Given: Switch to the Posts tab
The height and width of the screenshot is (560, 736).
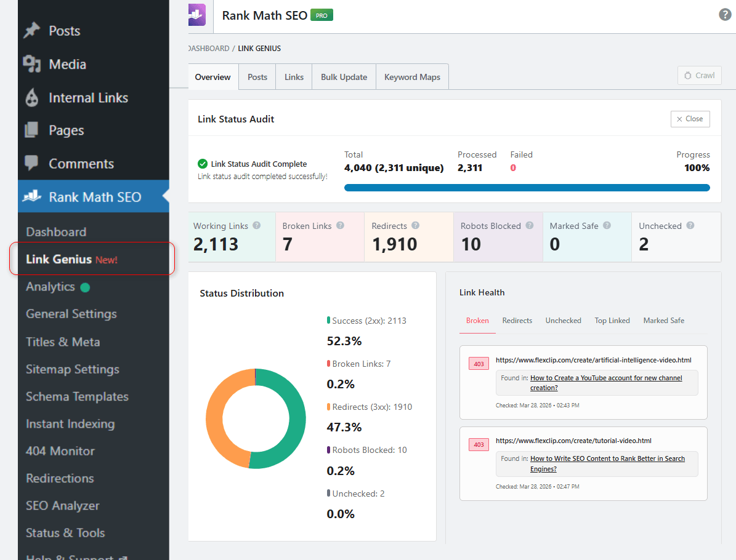Looking at the screenshot, I should [257, 77].
